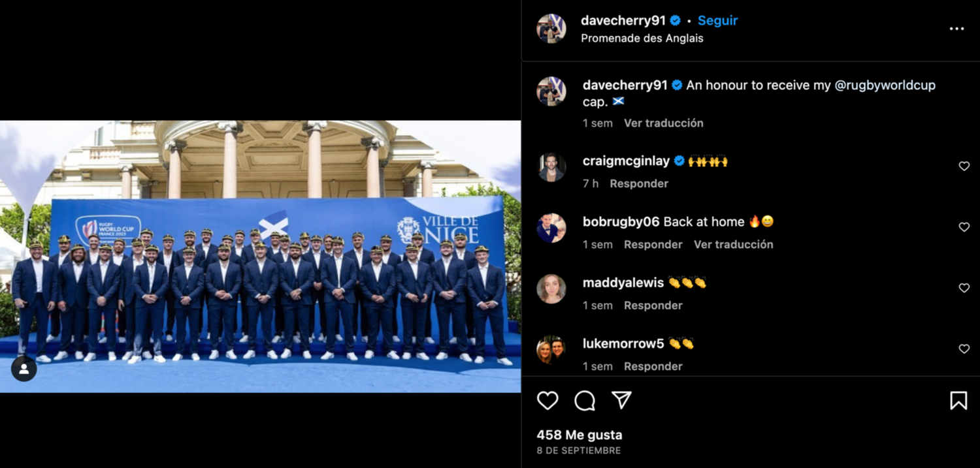
Task: Translate bobrugby06's comment
Action: click(734, 244)
